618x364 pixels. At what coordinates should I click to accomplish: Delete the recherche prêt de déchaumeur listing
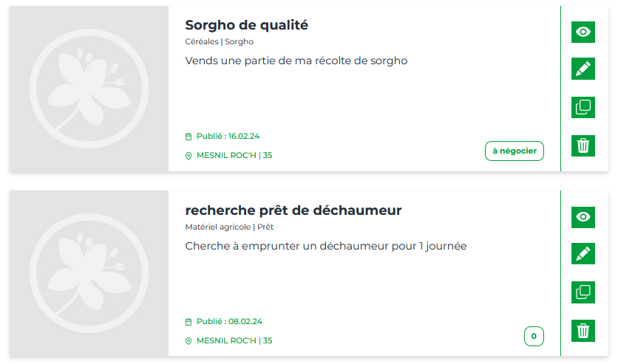coord(583,331)
